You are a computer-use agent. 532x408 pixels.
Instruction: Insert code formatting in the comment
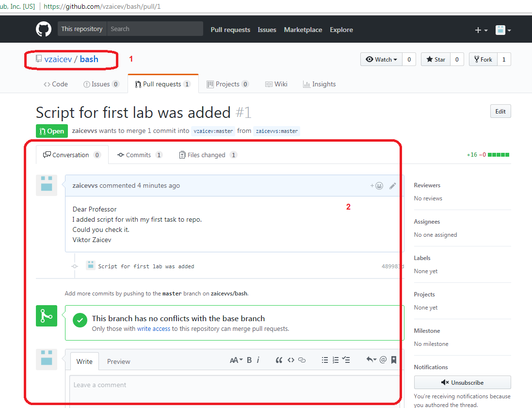pos(291,360)
